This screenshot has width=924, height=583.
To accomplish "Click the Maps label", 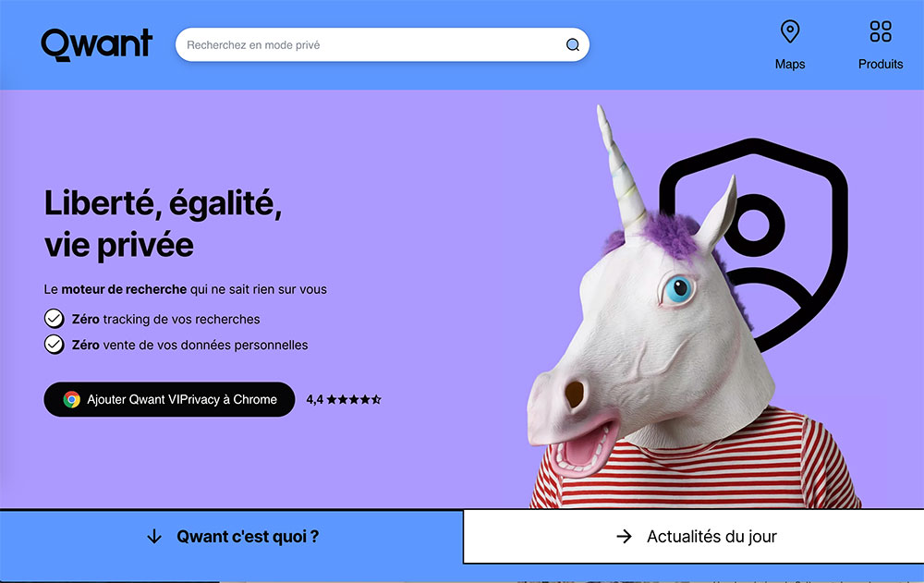I will click(790, 65).
